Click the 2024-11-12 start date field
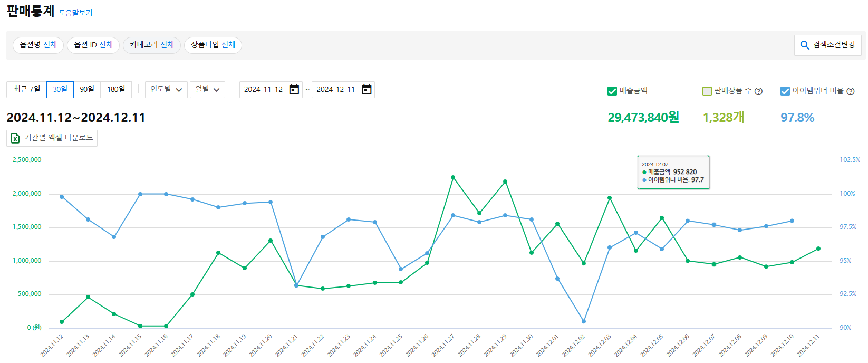 tap(264, 90)
